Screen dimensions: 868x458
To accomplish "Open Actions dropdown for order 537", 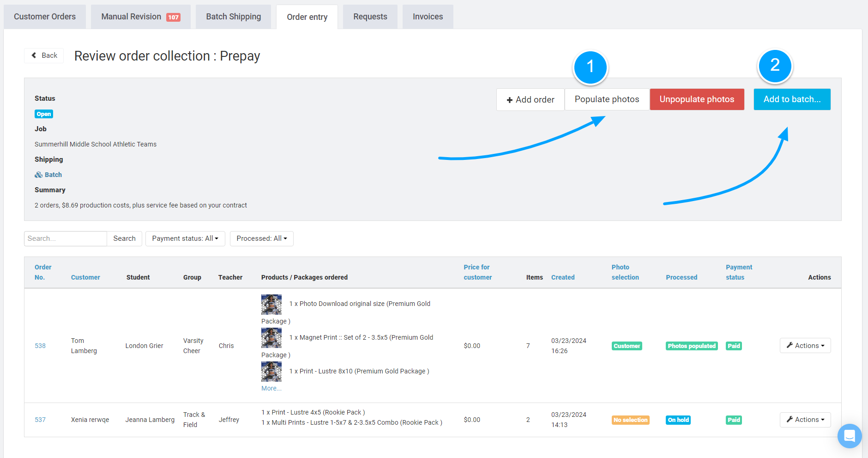I will pyautogui.click(x=805, y=420).
